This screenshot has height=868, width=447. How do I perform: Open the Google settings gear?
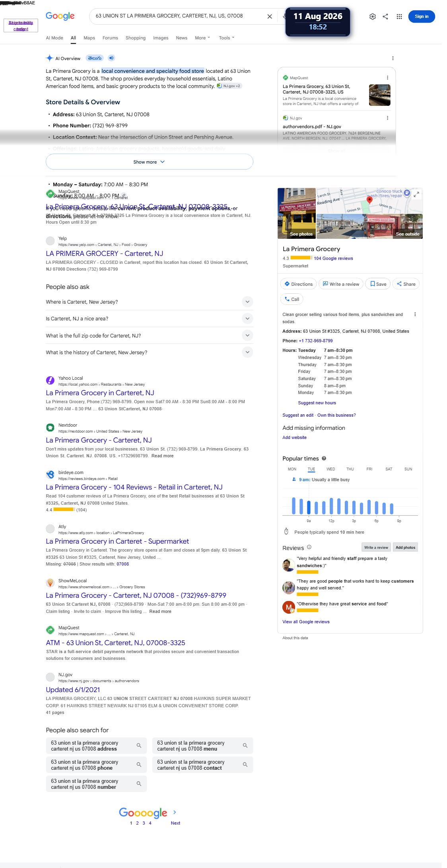click(372, 16)
